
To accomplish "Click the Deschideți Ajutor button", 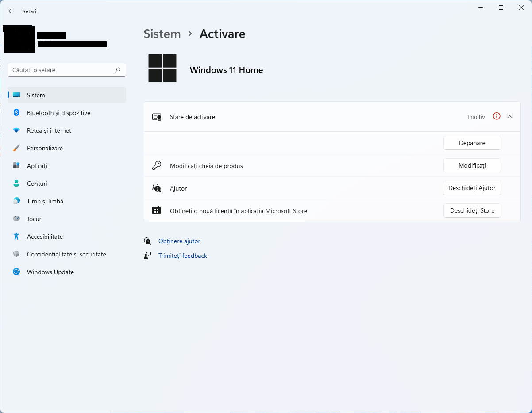I will 472,188.
